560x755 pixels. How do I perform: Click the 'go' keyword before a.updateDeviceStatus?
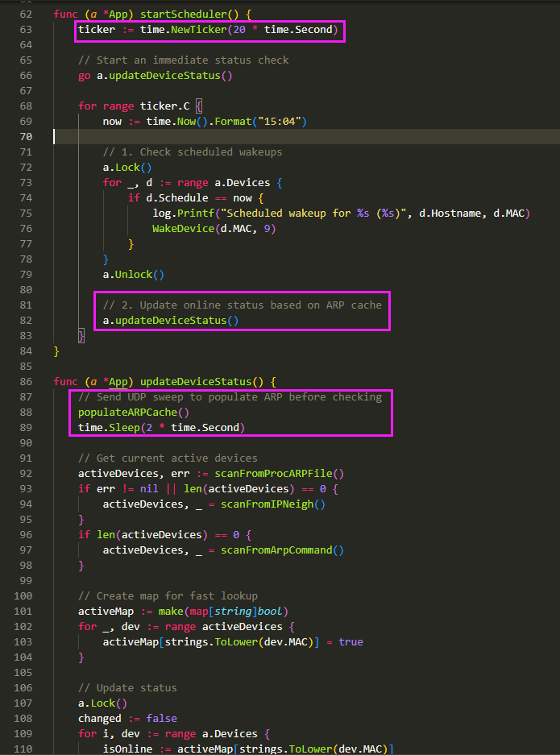85,76
